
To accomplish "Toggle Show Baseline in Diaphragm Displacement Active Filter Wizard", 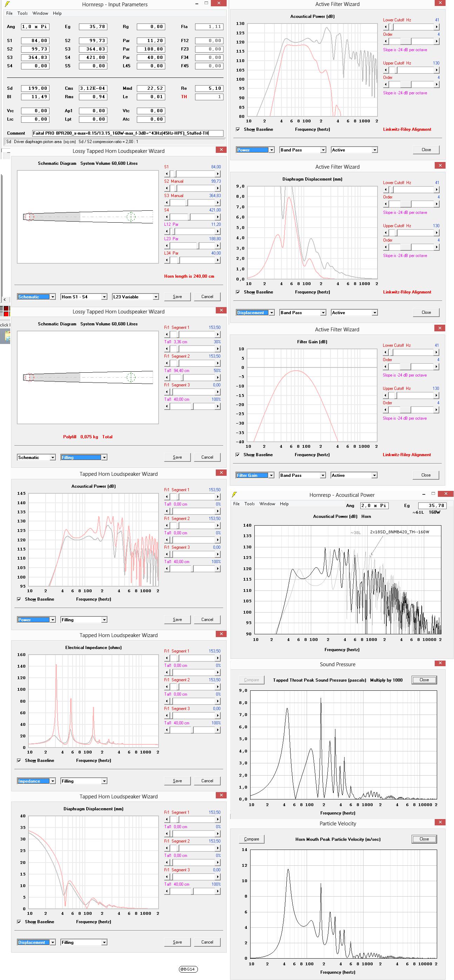I will (x=238, y=292).
